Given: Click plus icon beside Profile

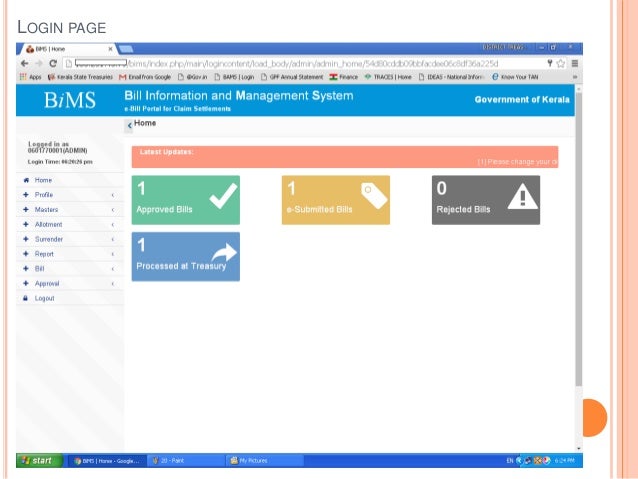Looking at the screenshot, I should pos(26,195).
